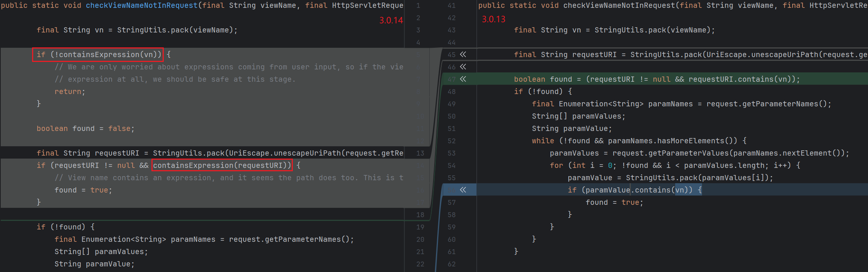Click the checkViewNameNotInRequest method name in left pane
Viewport: 868px width, 272px height.
click(142, 6)
